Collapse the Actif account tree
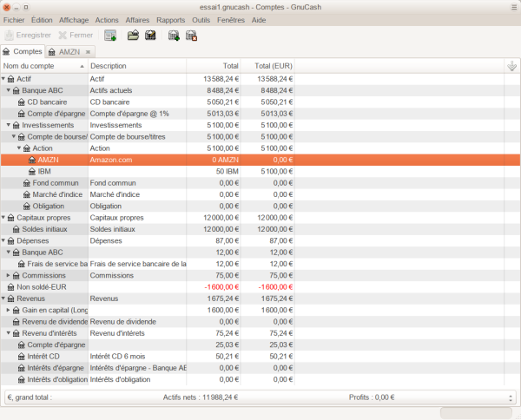The width and height of the screenshot is (521, 420). click(3, 79)
